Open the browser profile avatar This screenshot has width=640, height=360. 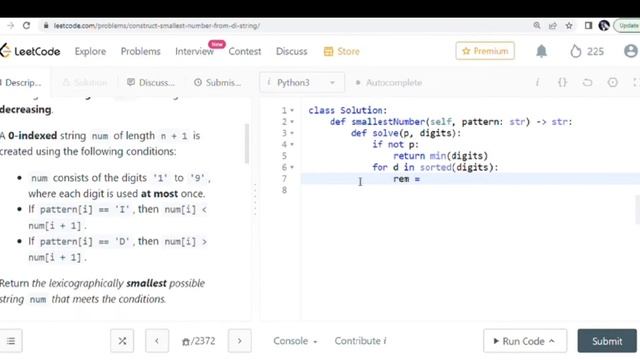click(x=604, y=25)
